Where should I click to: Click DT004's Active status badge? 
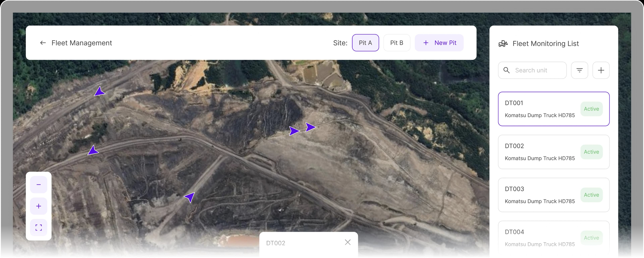(591, 238)
